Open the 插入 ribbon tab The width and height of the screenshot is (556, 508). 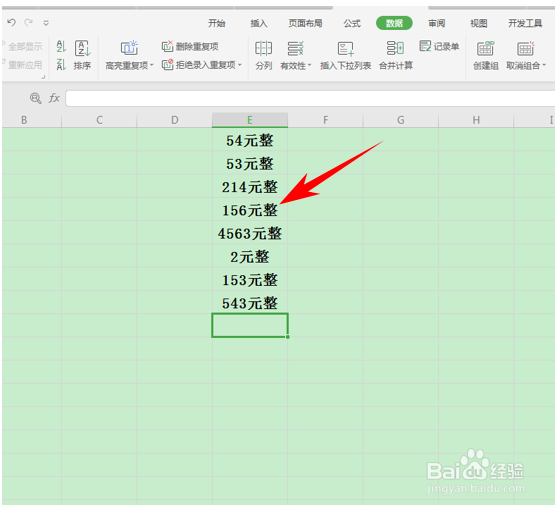coord(258,23)
